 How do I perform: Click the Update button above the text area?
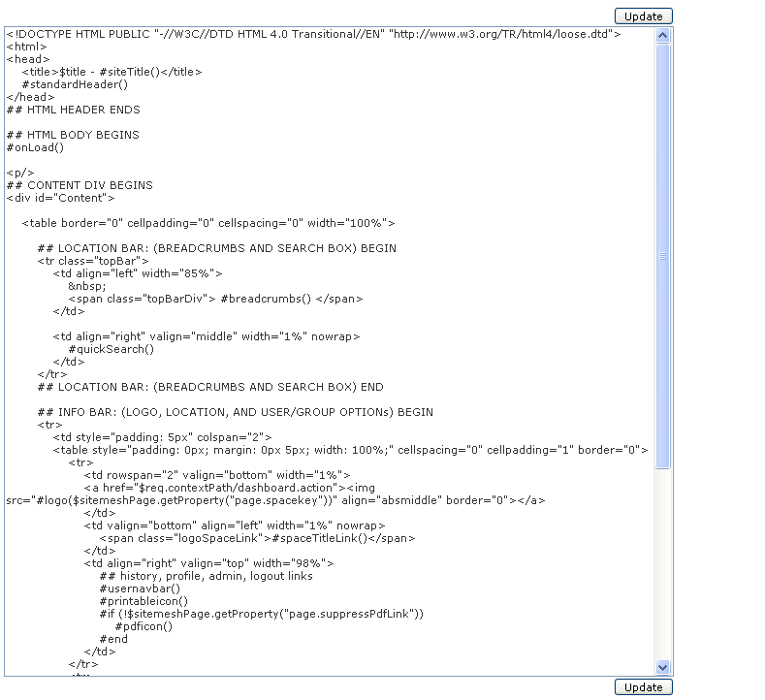pyautogui.click(x=643, y=16)
